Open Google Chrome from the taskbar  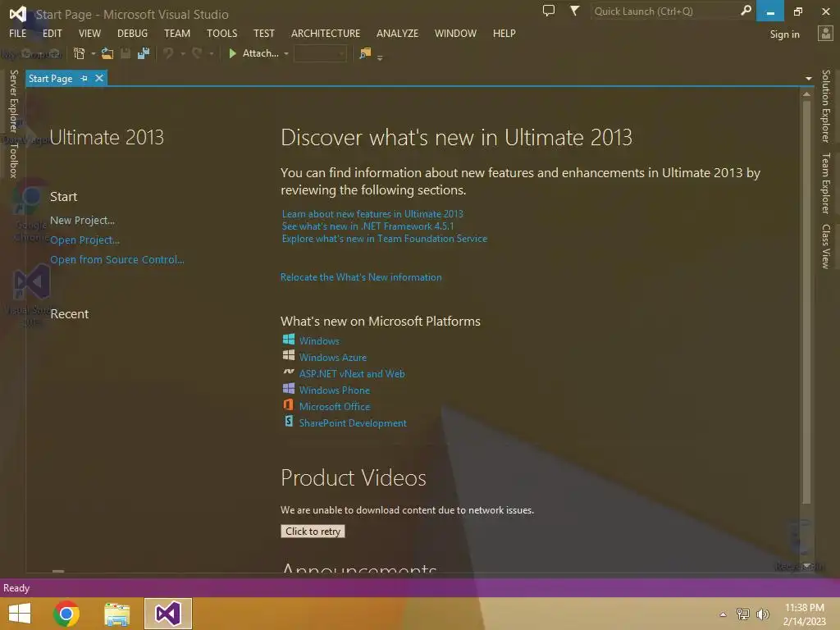[66, 614]
